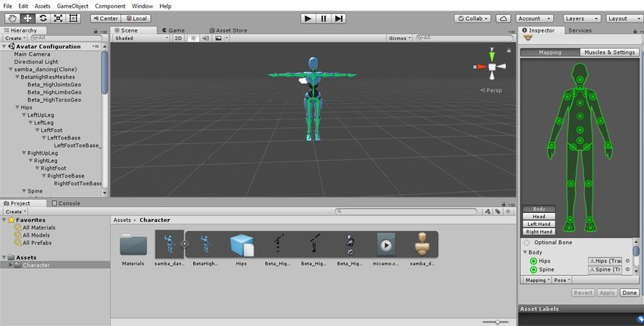The image size is (644, 326).
Task: Toggle scene effects image icon
Action: pos(218,38)
